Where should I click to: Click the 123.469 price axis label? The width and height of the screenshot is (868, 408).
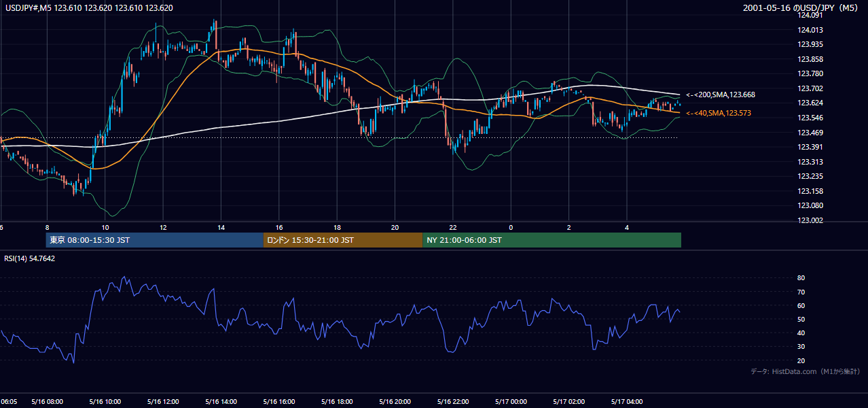click(810, 133)
